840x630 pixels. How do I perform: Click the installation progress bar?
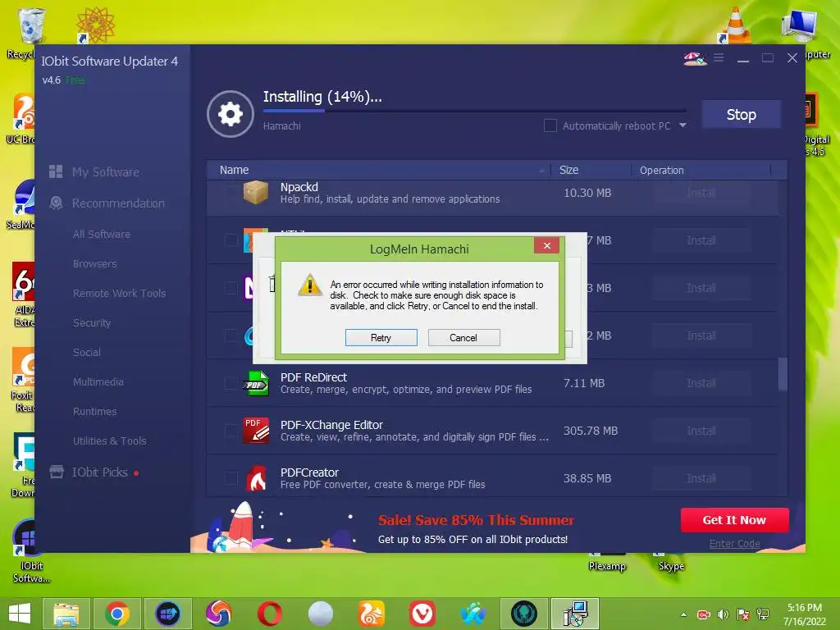tap(474, 111)
